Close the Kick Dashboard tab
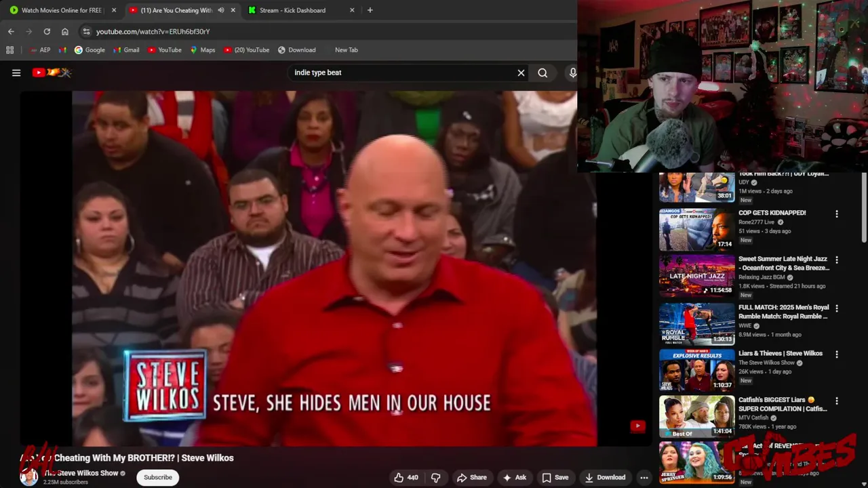Image resolution: width=868 pixels, height=488 pixels. point(352,10)
